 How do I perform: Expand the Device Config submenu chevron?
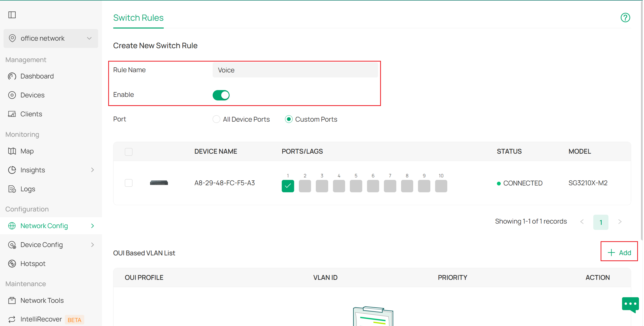[x=93, y=245]
